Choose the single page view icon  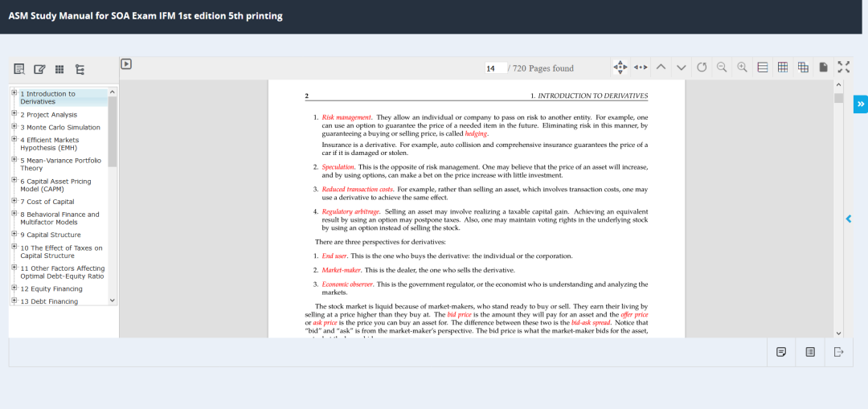pos(823,67)
